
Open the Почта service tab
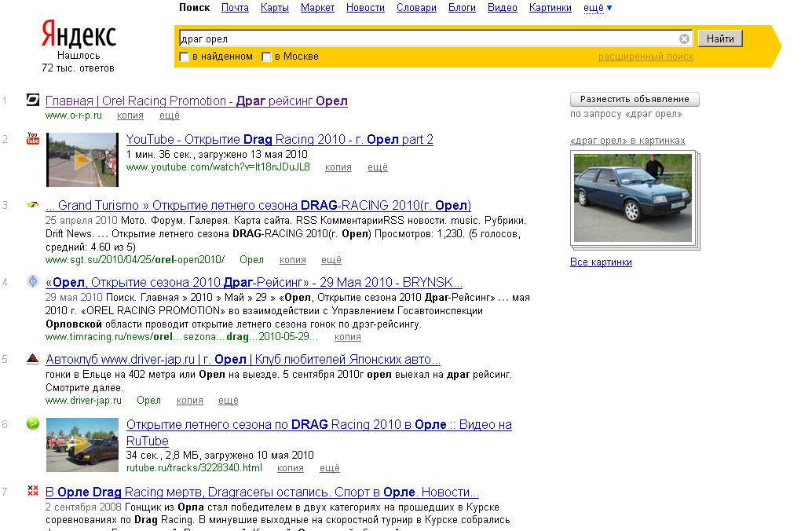[x=235, y=8]
